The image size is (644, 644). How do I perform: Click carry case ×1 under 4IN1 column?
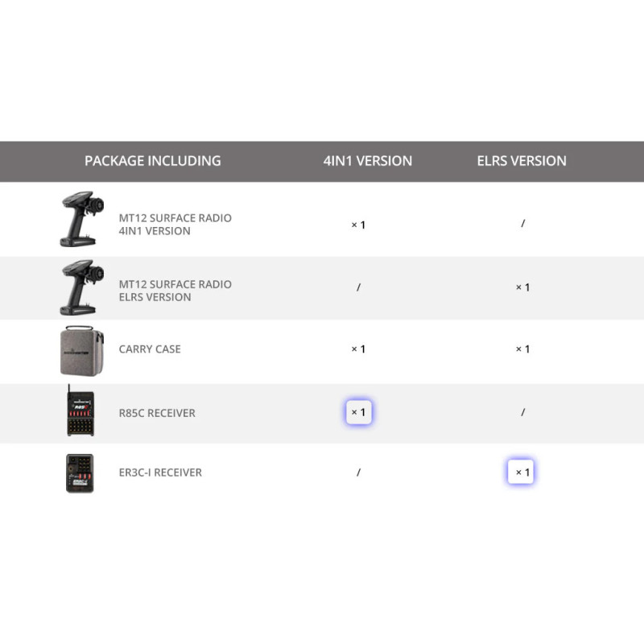[x=358, y=349]
